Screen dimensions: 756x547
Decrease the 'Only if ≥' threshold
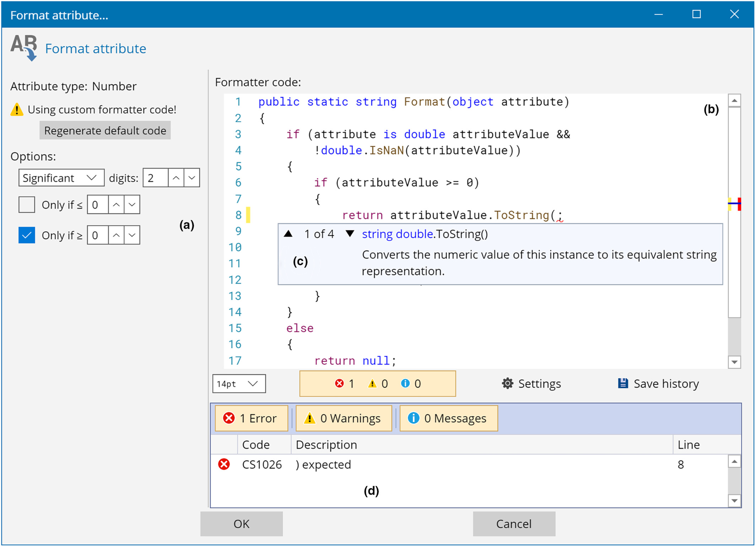pos(132,235)
